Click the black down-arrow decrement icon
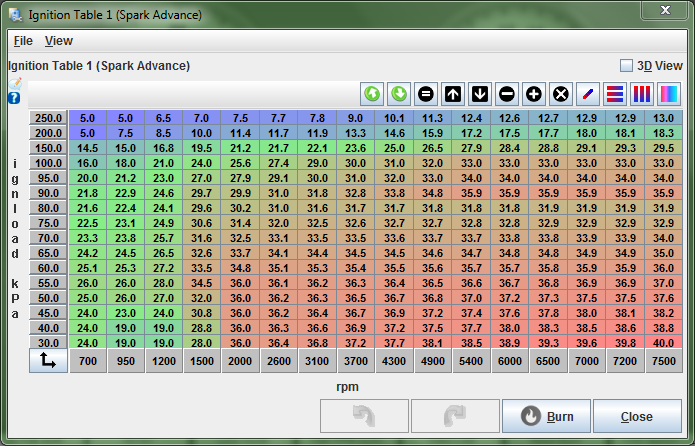 [x=480, y=94]
